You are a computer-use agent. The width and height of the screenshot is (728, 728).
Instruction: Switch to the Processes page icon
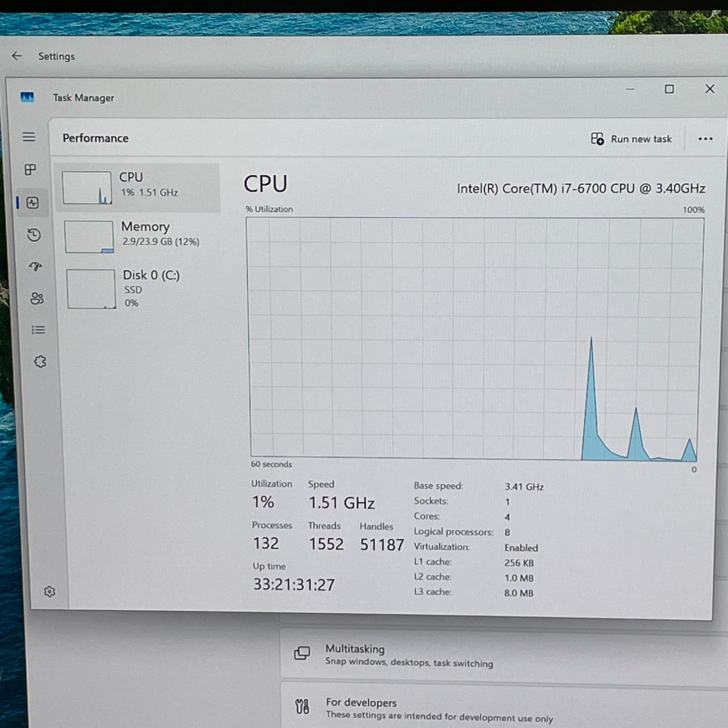coord(30,169)
